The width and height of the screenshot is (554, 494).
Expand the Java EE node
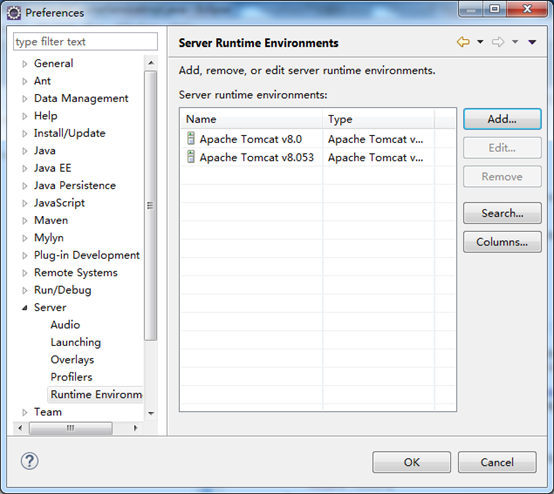(24, 168)
